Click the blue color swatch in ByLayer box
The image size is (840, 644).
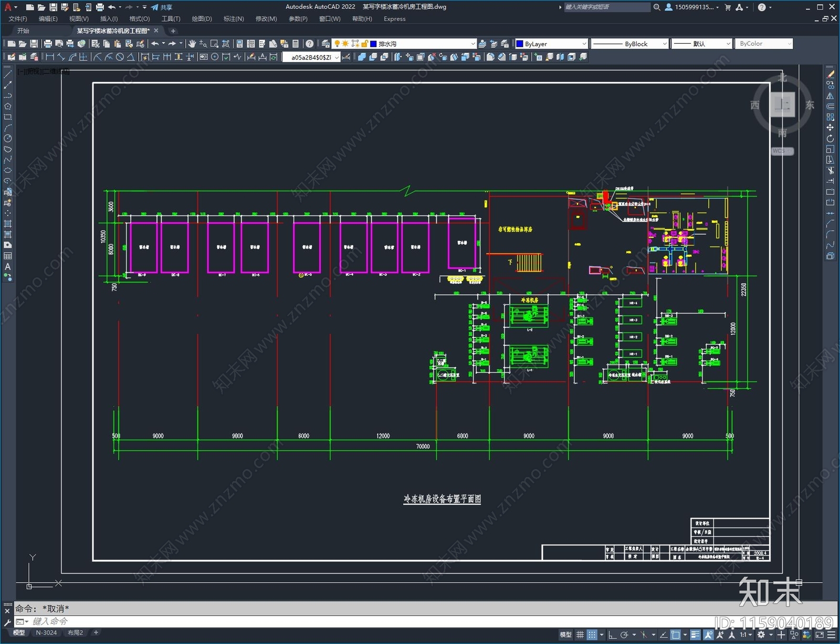(x=520, y=44)
